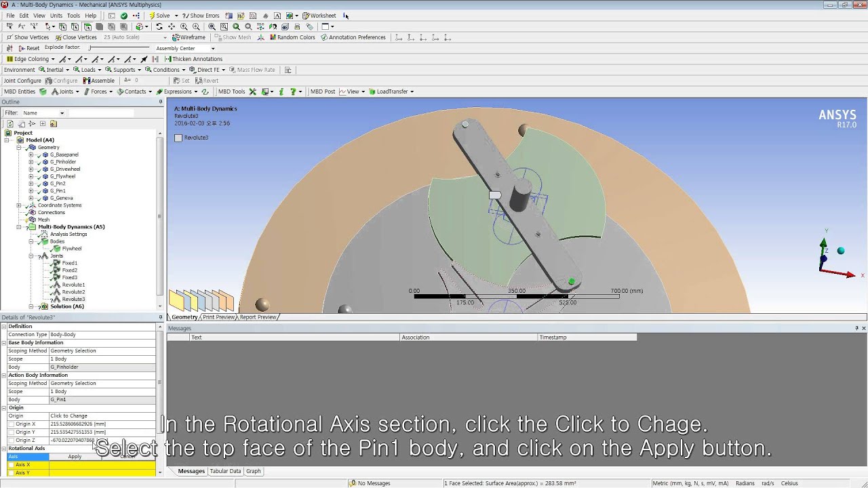Pin the Outline panel
The width and height of the screenshot is (868, 488).
[161, 102]
